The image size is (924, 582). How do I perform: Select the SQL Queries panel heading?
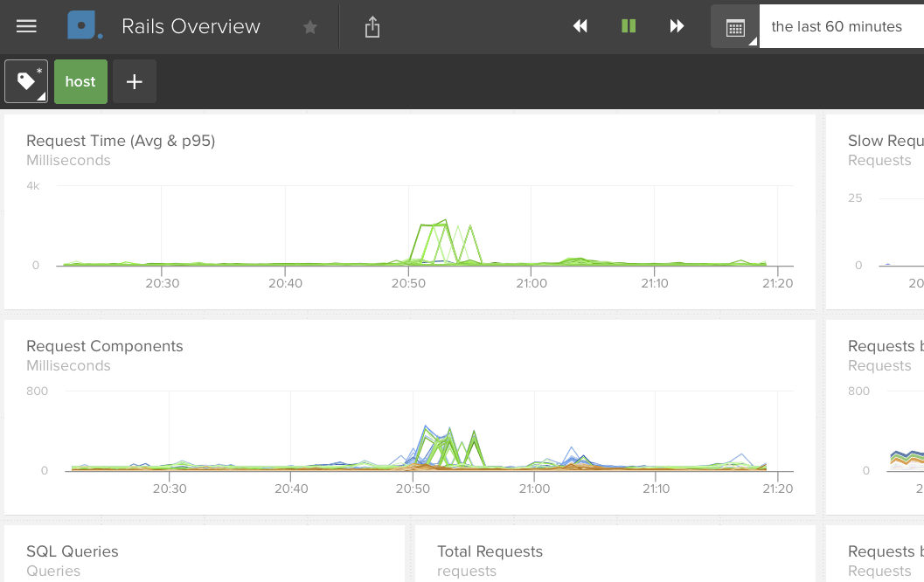point(73,551)
